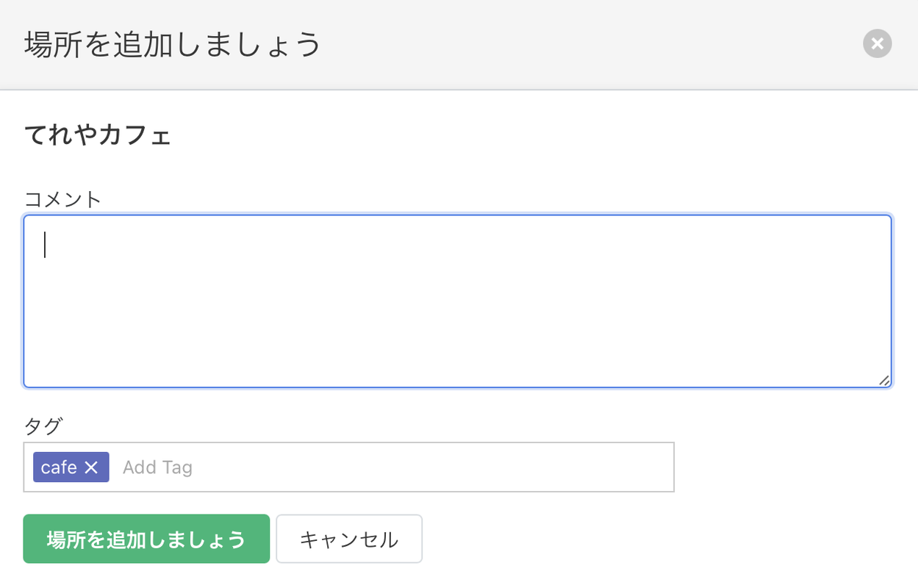Close the 場所を追加しましょう dialog with X icon
The image size is (918, 588).
coord(877,44)
